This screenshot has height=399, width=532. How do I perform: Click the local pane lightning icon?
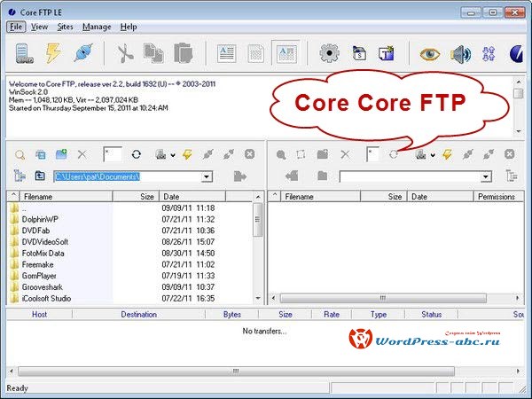(187, 154)
